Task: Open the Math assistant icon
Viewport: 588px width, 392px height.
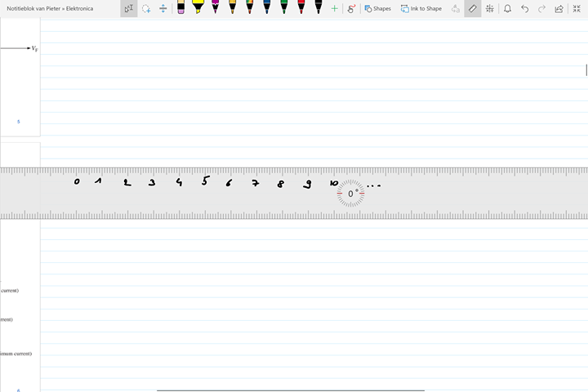Action: (x=490, y=8)
